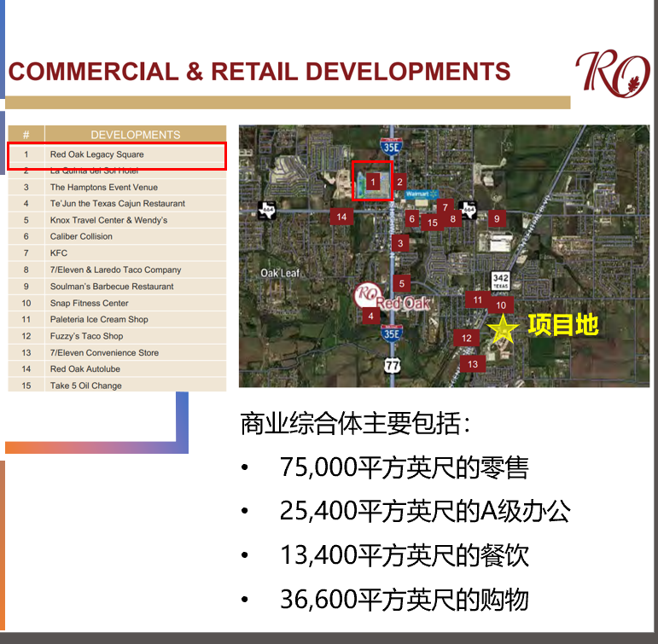The height and width of the screenshot is (644, 658).
Task: Select The Hamptons Event Venue row
Action: click(x=117, y=187)
